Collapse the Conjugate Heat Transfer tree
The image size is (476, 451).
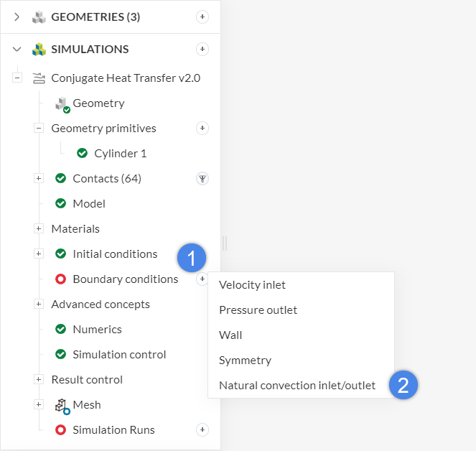pos(17,78)
